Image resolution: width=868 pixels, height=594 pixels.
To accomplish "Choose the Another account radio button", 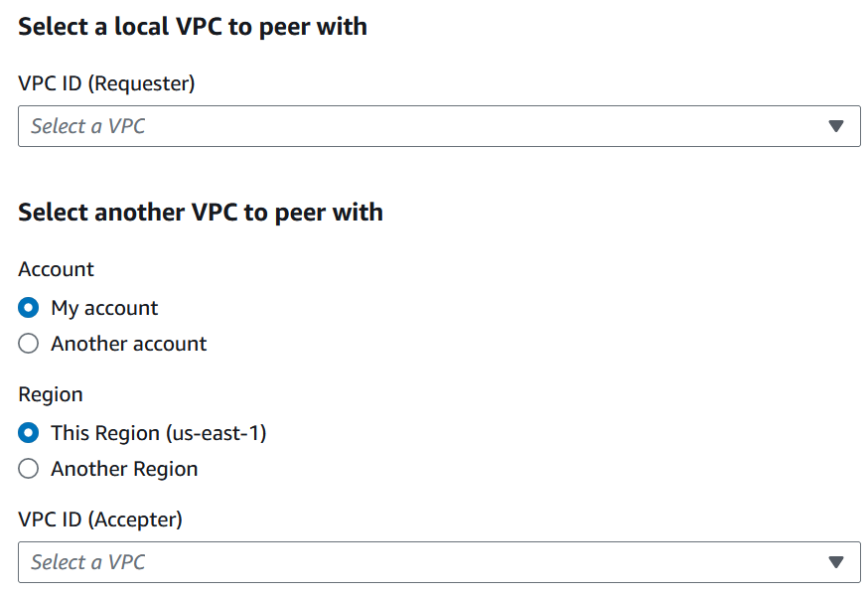I will pos(29,344).
